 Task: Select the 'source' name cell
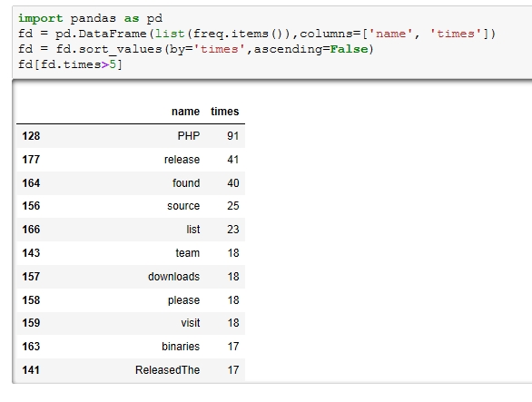183,206
